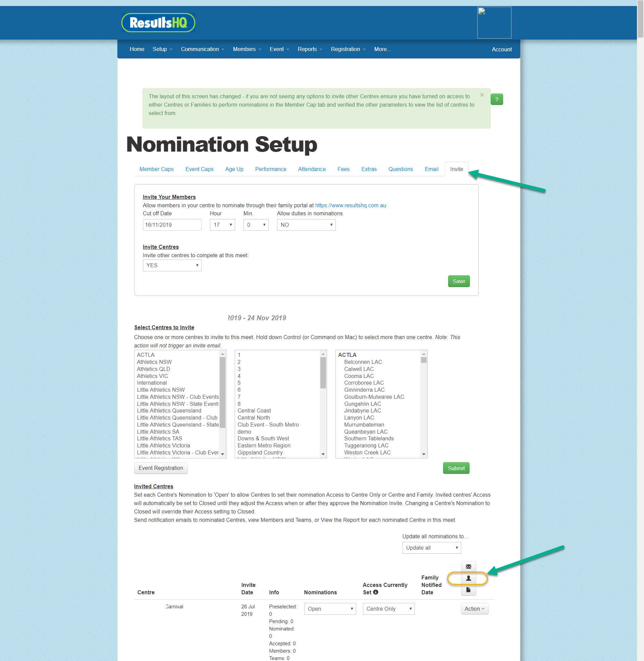The image size is (644, 661).
Task: Click down arrow of middle list scrollbar
Action: (323, 454)
